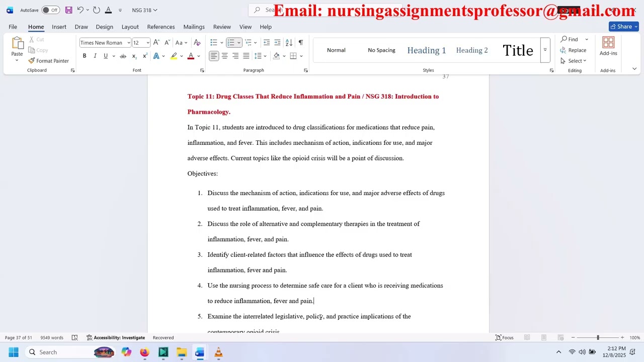644x362 pixels.
Task: Decrease paragraph indent
Action: coord(267,43)
